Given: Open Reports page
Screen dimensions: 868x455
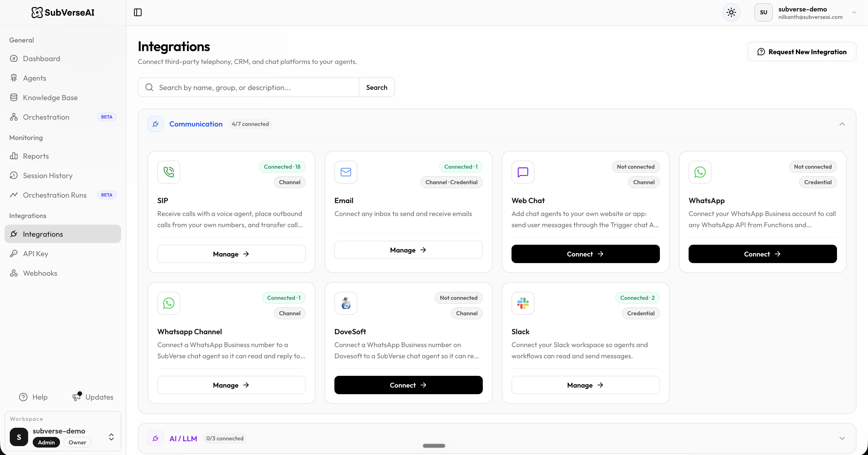Looking at the screenshot, I should (63, 156).
